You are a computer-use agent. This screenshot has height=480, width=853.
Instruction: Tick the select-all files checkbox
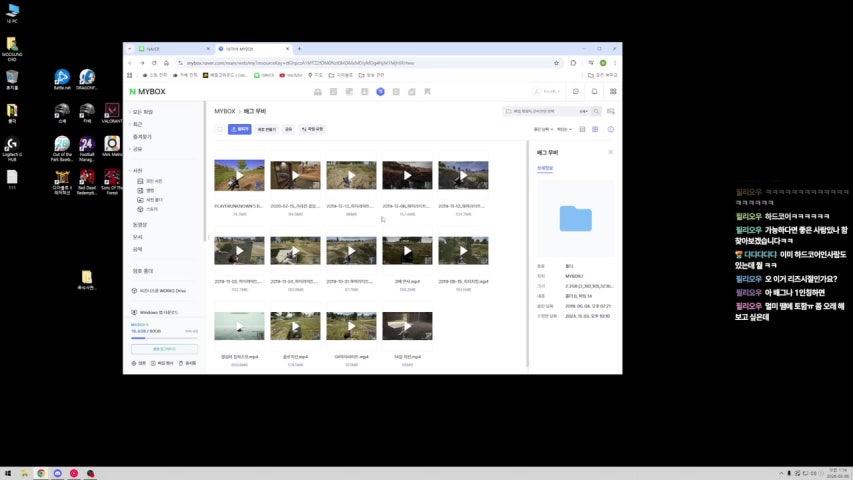click(220, 129)
